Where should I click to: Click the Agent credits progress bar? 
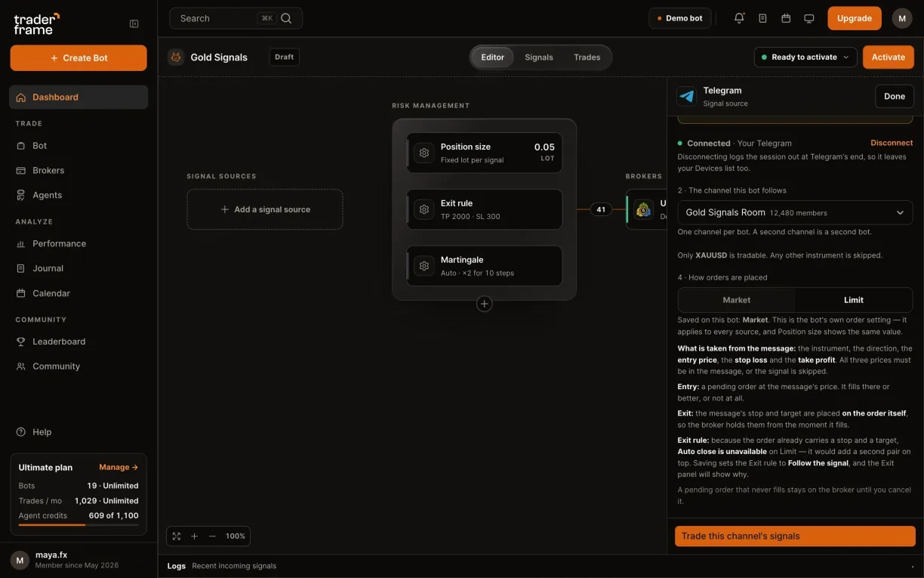tap(79, 524)
